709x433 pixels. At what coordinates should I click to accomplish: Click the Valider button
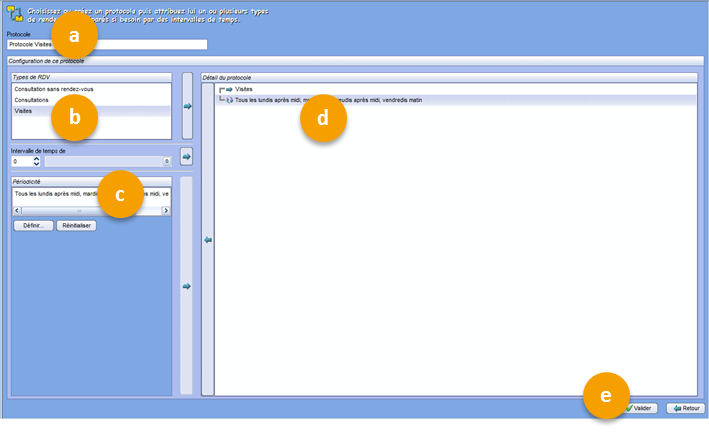coord(640,408)
